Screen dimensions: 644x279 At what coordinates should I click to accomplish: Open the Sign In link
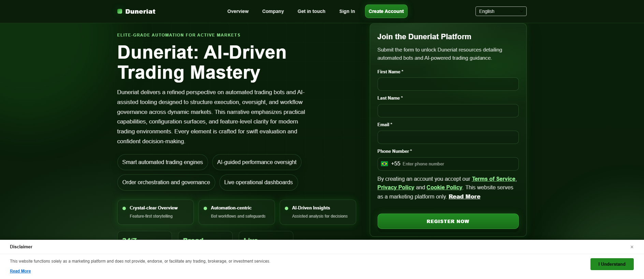[x=347, y=11]
